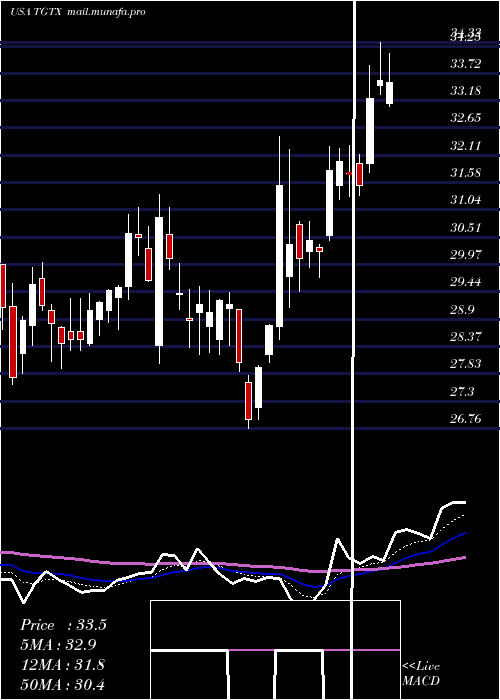This screenshot has width=500, height=700.
Task: Select the 32.65 price axis label
Action: click(x=466, y=118)
